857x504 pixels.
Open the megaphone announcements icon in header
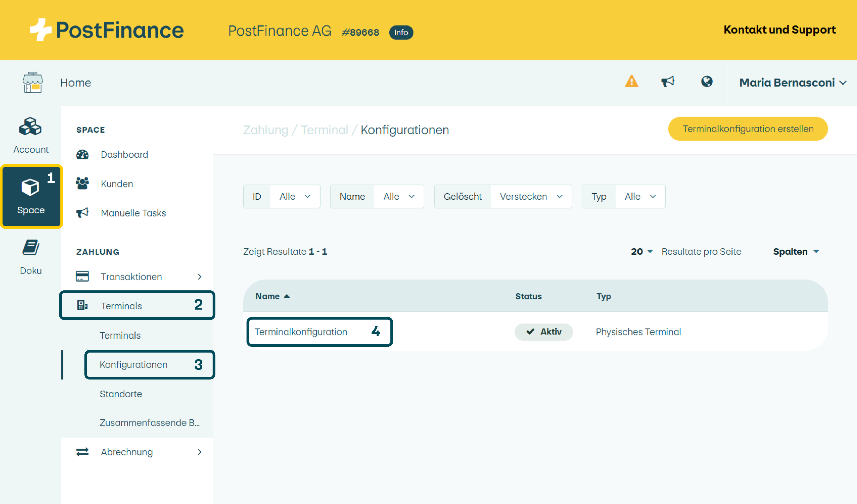[x=668, y=81]
